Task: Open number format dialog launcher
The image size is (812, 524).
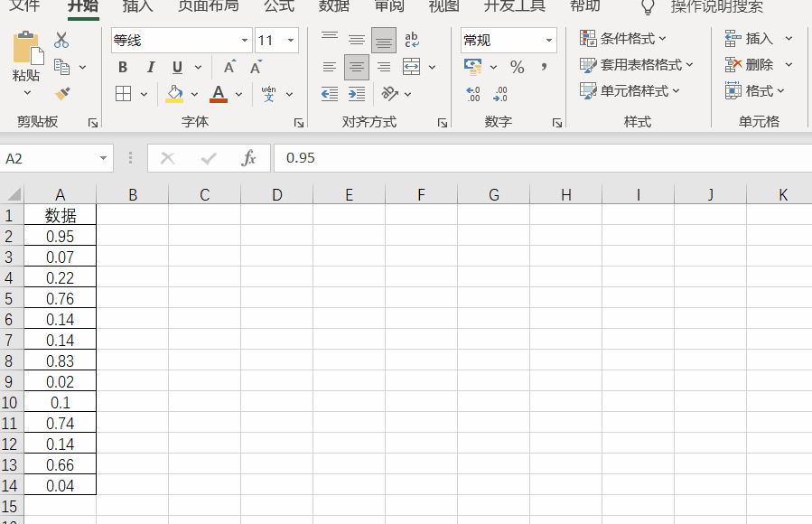Action: [557, 123]
